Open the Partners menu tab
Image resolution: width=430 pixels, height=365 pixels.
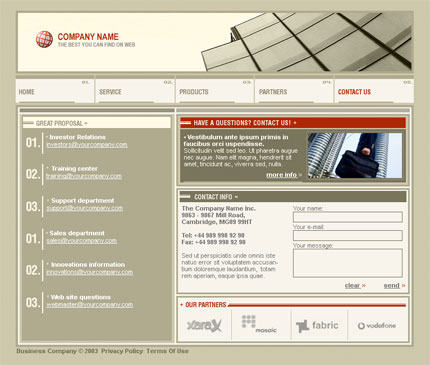[294, 91]
